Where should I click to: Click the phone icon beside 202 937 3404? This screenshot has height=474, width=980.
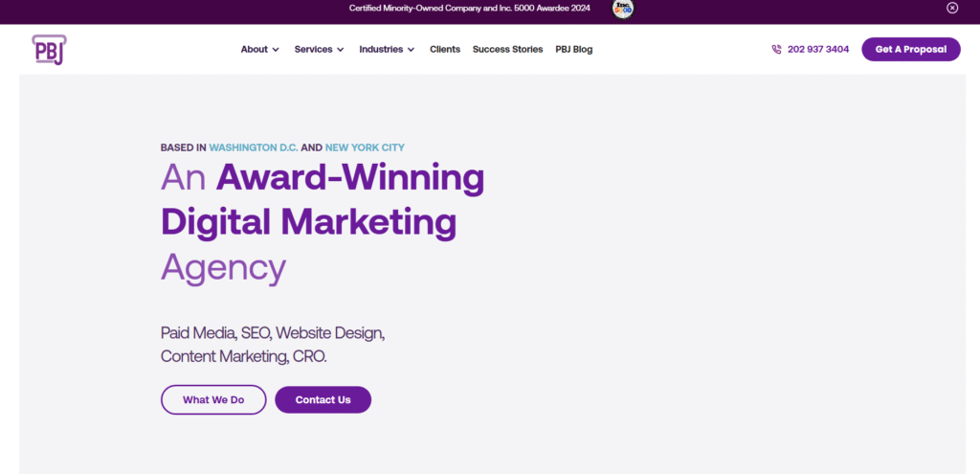pos(776,50)
